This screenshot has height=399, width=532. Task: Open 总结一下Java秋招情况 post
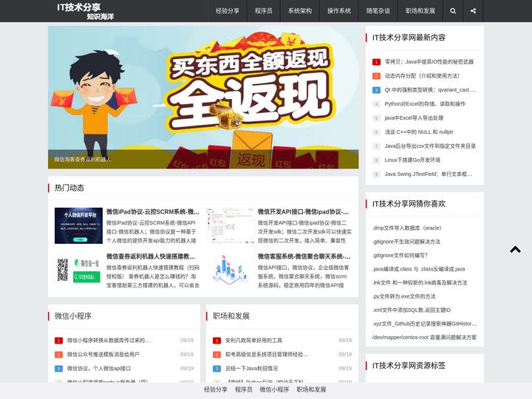pyautogui.click(x=251, y=369)
